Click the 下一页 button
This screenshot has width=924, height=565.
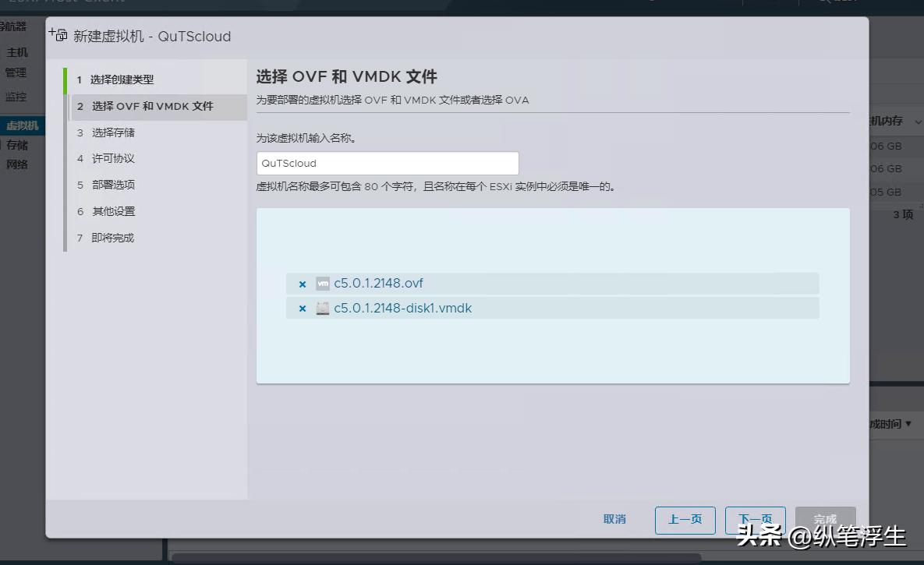754,519
